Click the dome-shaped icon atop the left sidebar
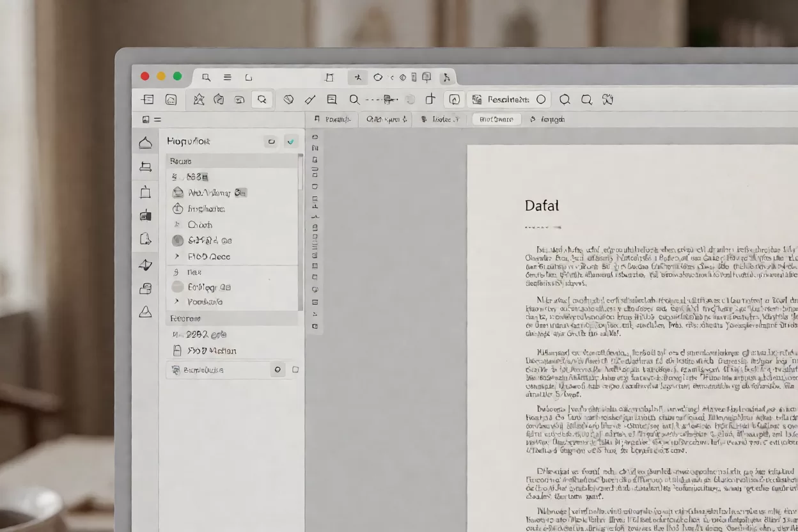 click(x=146, y=142)
